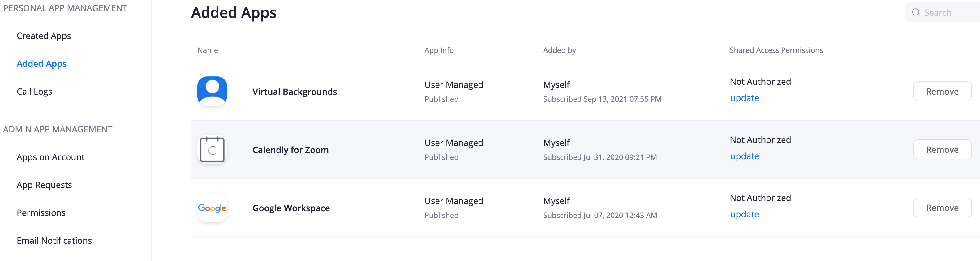Viewport: 980px width, 261px height.
Task: Click Not Authorized in Virtual Backgrounds row
Action: tap(760, 81)
